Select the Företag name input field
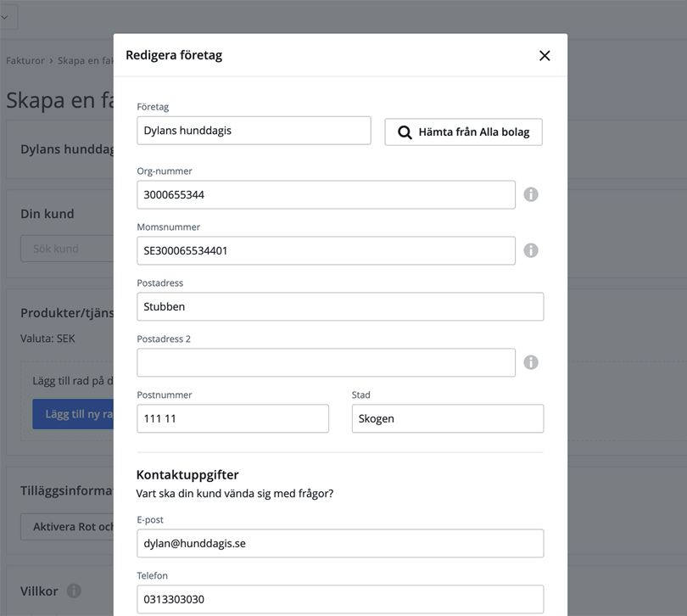687x616 pixels. coord(254,131)
